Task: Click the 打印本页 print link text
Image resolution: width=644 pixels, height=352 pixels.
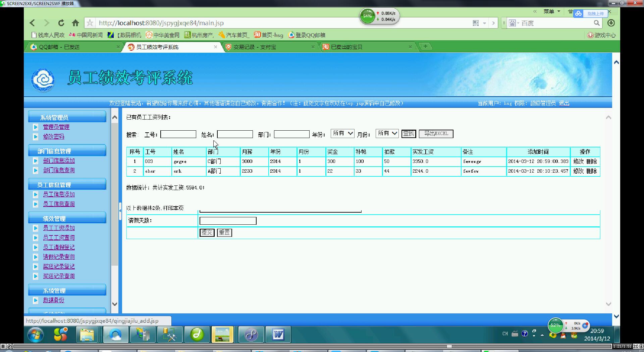Action: (173, 208)
